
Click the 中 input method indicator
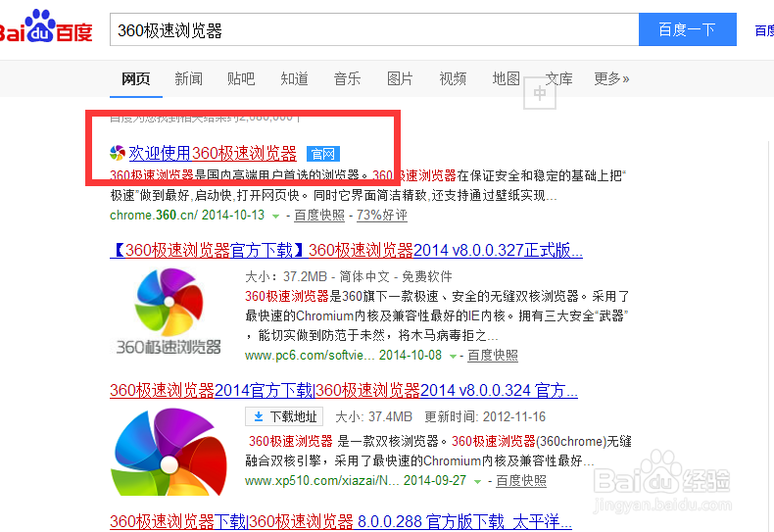(x=540, y=93)
